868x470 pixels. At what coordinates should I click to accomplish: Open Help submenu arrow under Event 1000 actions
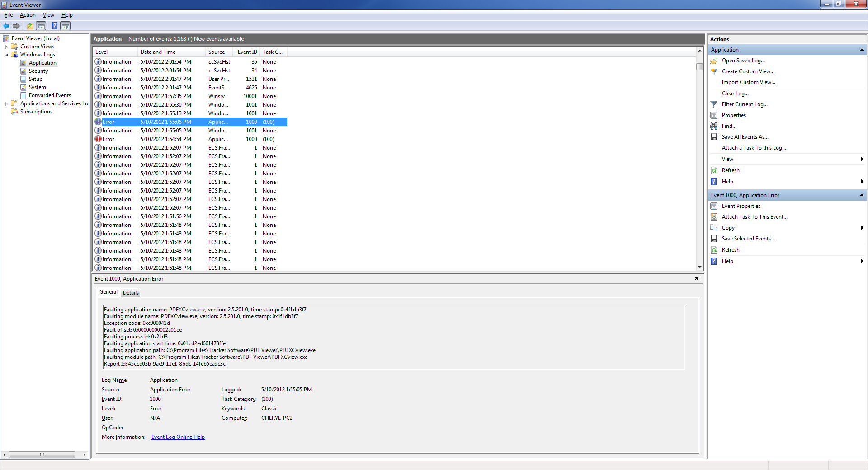[x=862, y=261]
